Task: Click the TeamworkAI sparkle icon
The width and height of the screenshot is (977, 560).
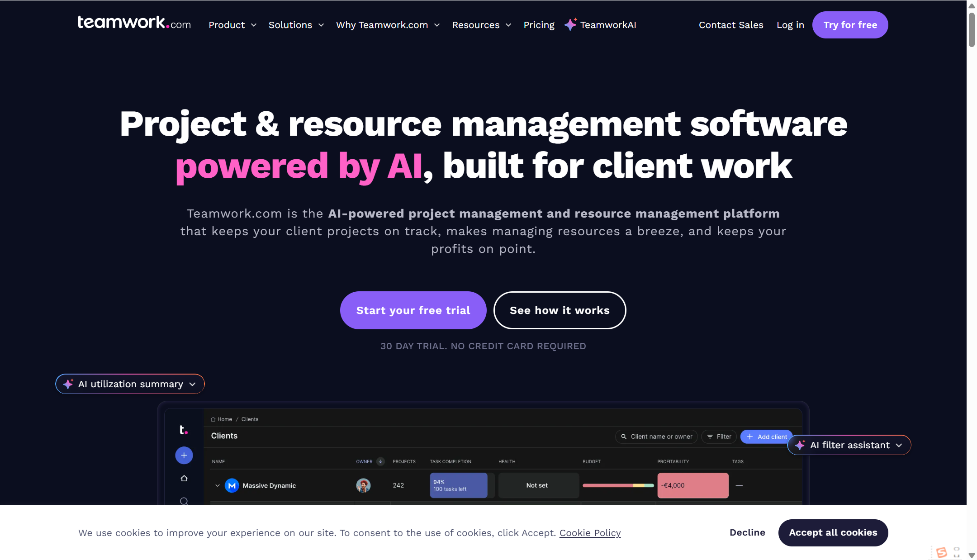Action: pos(570,24)
